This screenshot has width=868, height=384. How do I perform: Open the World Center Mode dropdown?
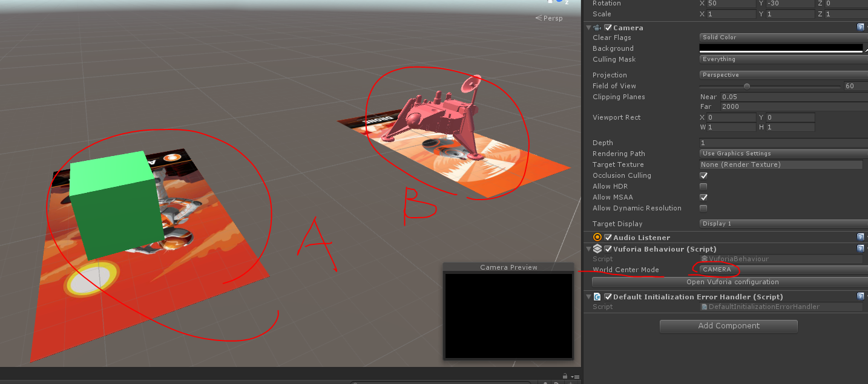(x=784, y=270)
